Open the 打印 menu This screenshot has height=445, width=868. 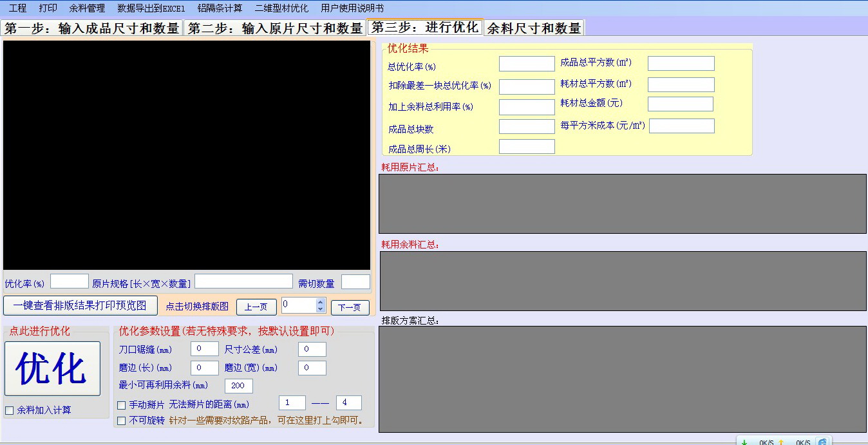(x=48, y=8)
